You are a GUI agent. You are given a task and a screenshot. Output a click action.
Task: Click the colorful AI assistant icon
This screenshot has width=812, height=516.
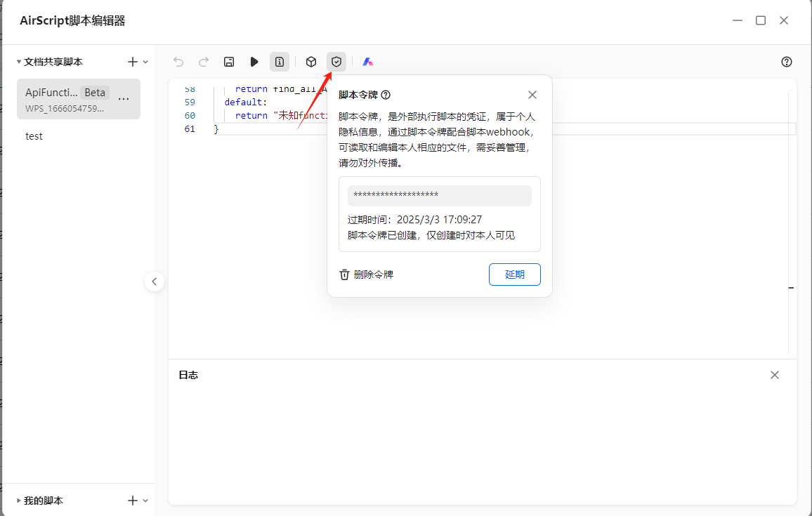pos(367,62)
